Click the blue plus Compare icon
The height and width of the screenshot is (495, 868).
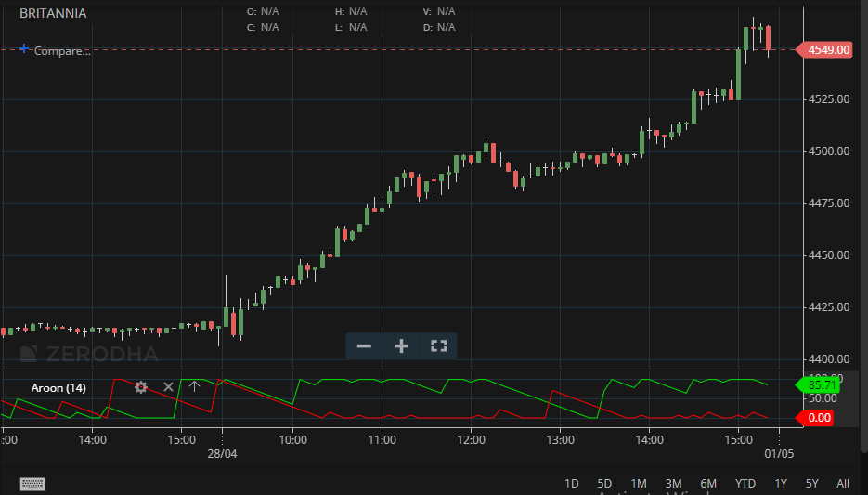(24, 49)
